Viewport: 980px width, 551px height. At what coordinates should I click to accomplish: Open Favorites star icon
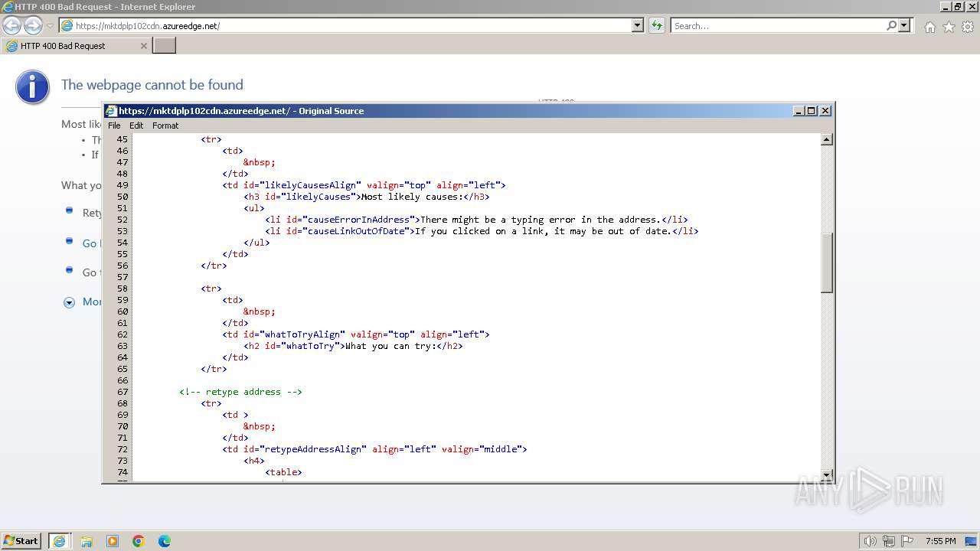949,27
